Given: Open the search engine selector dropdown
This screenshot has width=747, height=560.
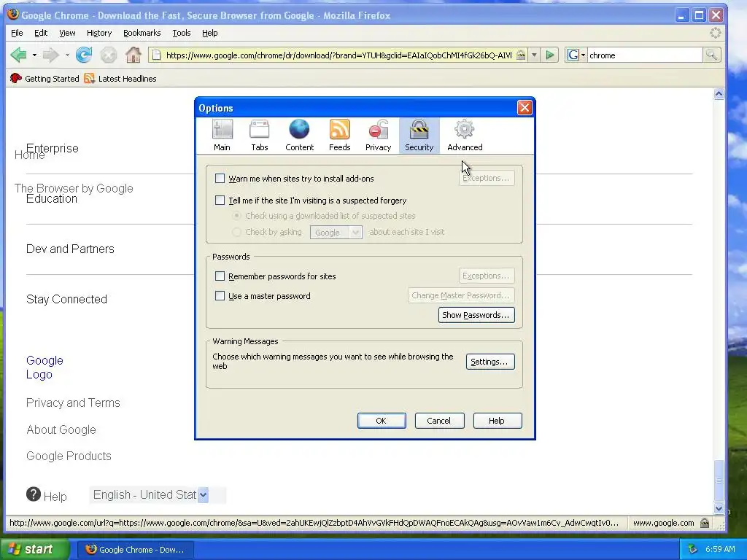Looking at the screenshot, I should (x=576, y=55).
